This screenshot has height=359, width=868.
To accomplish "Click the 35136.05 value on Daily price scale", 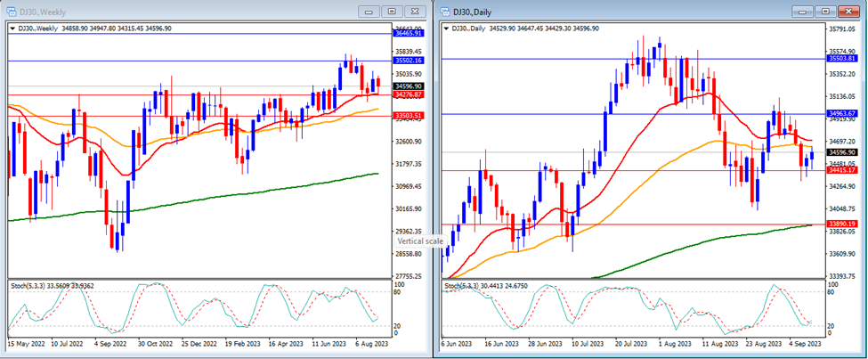I will pyautogui.click(x=841, y=96).
